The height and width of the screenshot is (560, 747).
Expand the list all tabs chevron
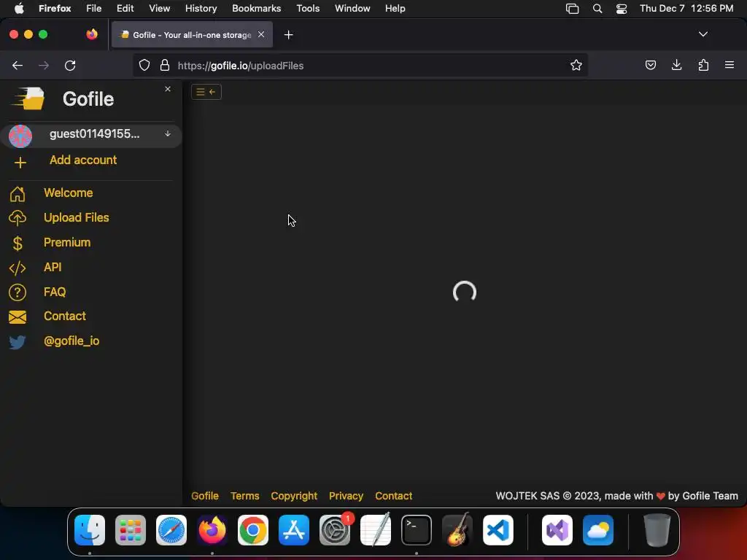[x=703, y=34]
